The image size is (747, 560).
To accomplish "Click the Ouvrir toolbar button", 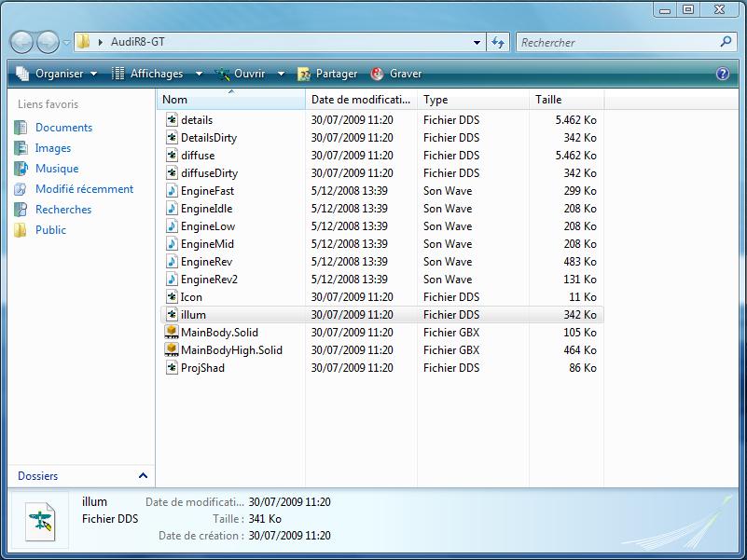I will 240,74.
